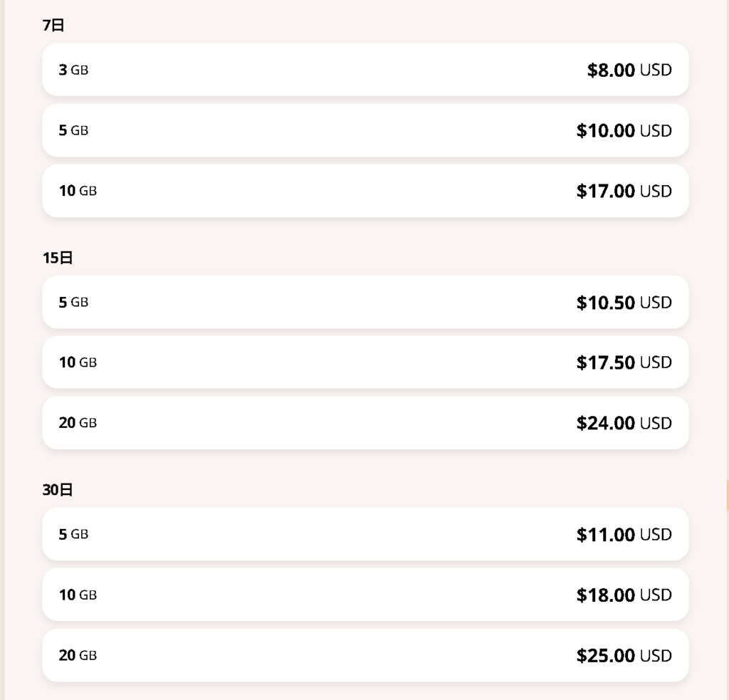The height and width of the screenshot is (700, 729).
Task: Click the $25.00 USD price text
Action: [624, 655]
